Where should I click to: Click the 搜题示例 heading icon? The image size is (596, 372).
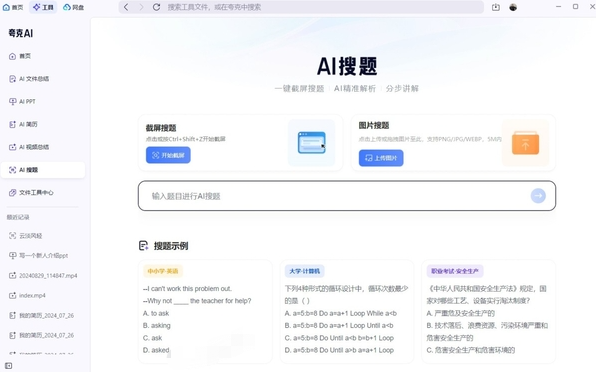143,246
